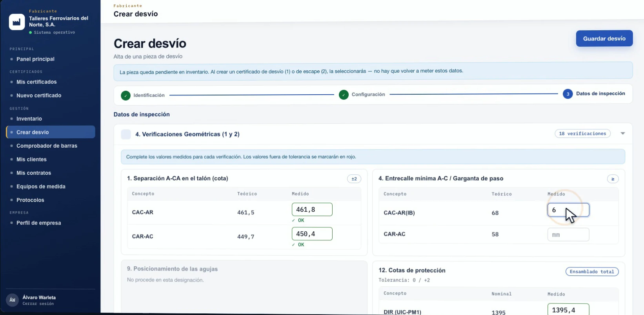Click empty mm input for CAR-AC entrecalle
Image resolution: width=644 pixels, height=315 pixels.
568,234
